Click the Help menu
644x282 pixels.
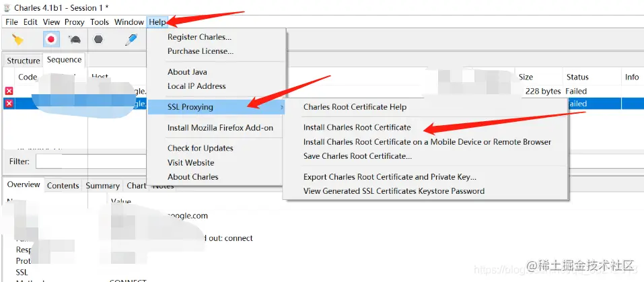pos(157,22)
